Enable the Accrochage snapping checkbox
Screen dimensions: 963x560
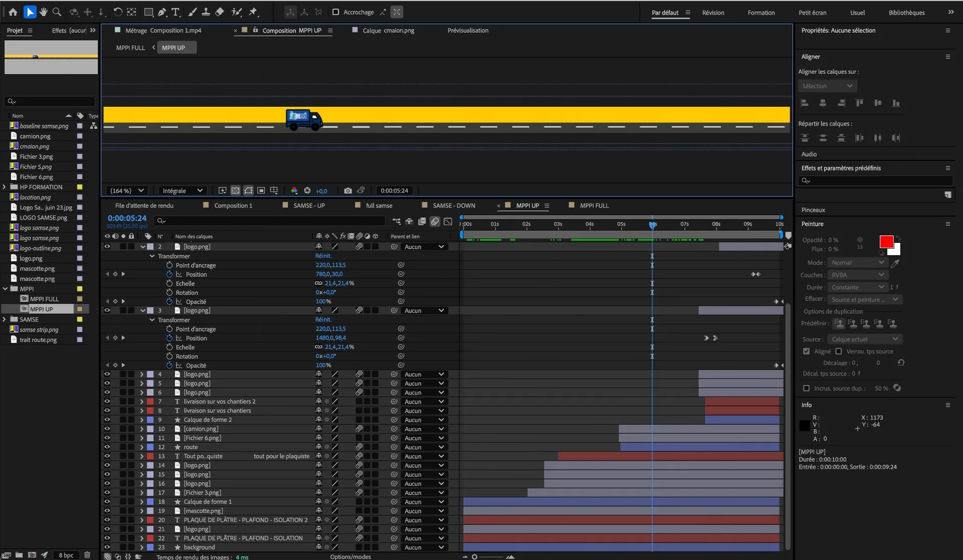[336, 12]
